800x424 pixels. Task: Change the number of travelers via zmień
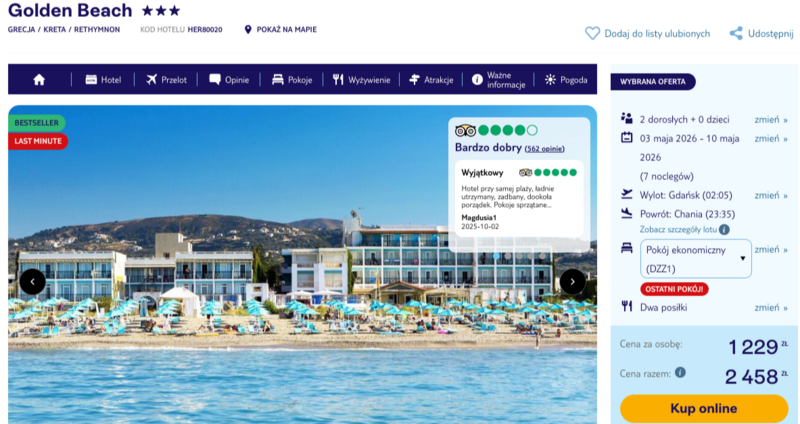pyautogui.click(x=771, y=120)
